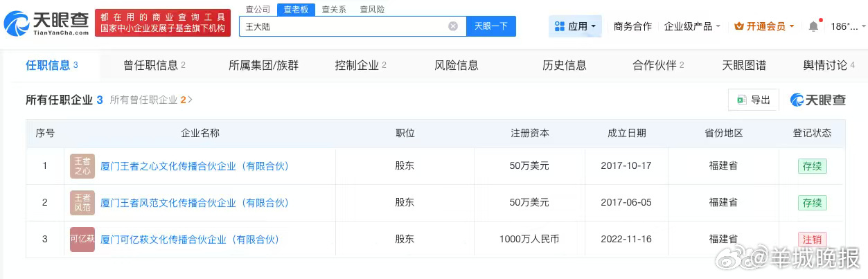
Task: Open the 应用 dropdown menu
Action: [576, 26]
